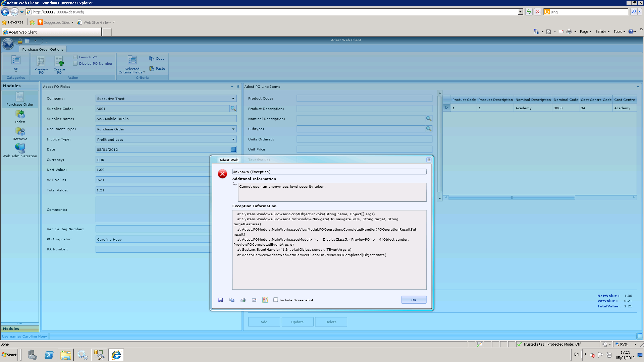This screenshot has height=362, width=644.
Task: Click OK in the error dialog
Action: tap(414, 300)
